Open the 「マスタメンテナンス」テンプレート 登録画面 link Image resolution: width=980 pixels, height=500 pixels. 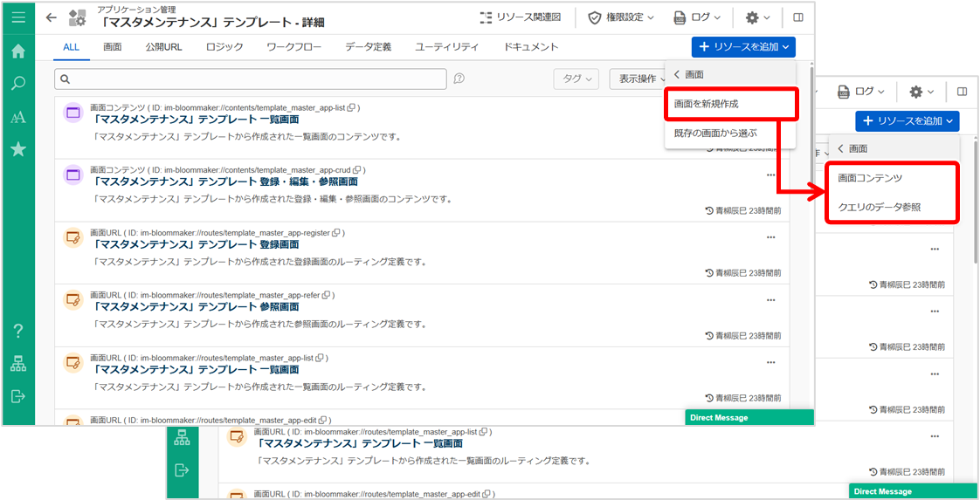197,244
